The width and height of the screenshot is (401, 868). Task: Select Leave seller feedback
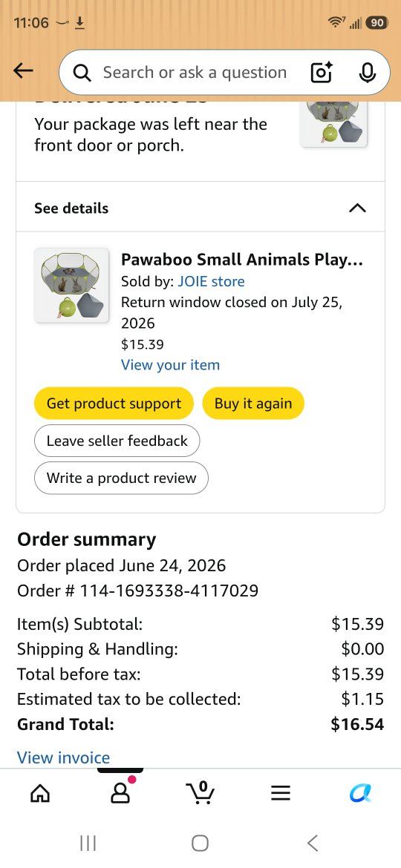(117, 441)
